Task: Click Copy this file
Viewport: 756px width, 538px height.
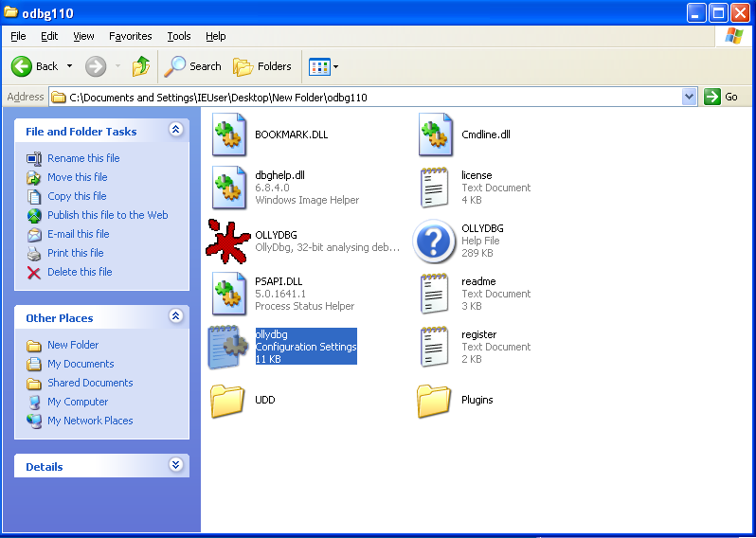Action: [x=77, y=196]
